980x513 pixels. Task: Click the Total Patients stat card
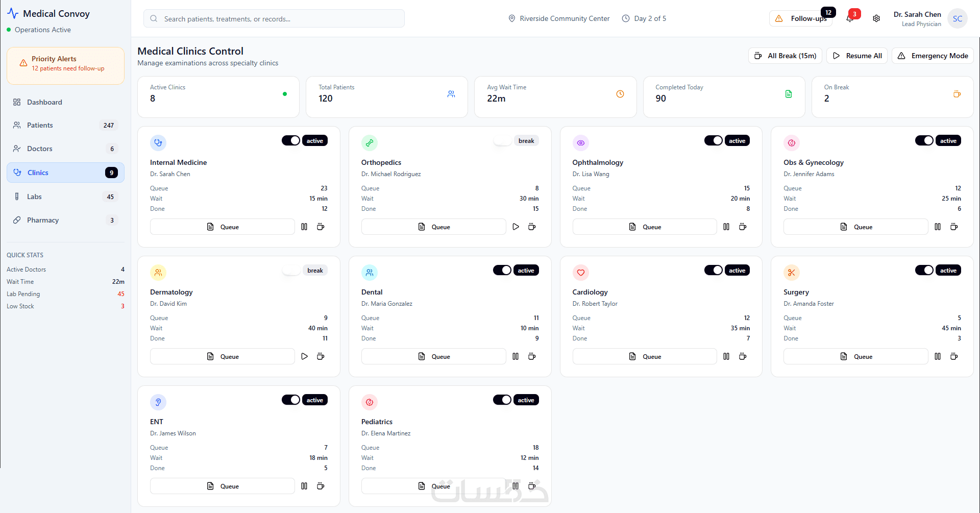pyautogui.click(x=387, y=97)
